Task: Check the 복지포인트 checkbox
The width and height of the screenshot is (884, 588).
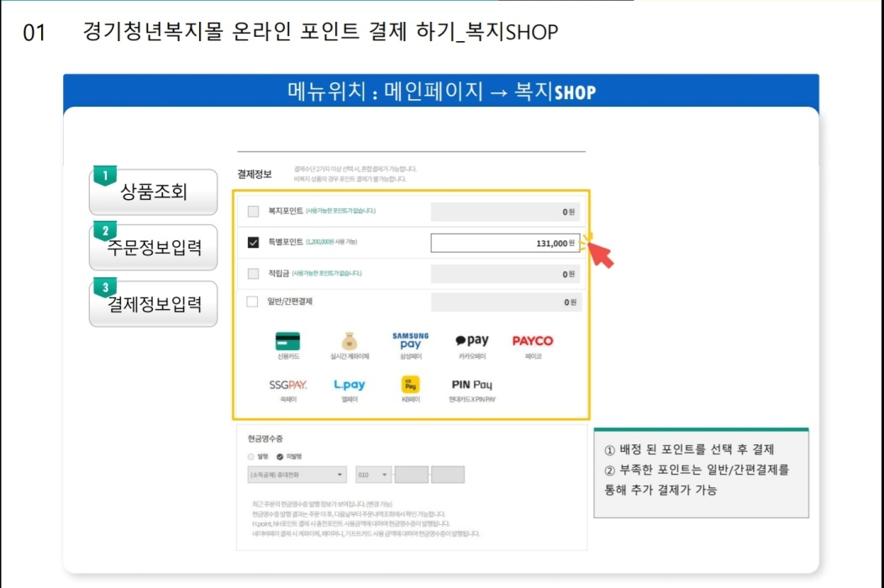Action: click(252, 213)
